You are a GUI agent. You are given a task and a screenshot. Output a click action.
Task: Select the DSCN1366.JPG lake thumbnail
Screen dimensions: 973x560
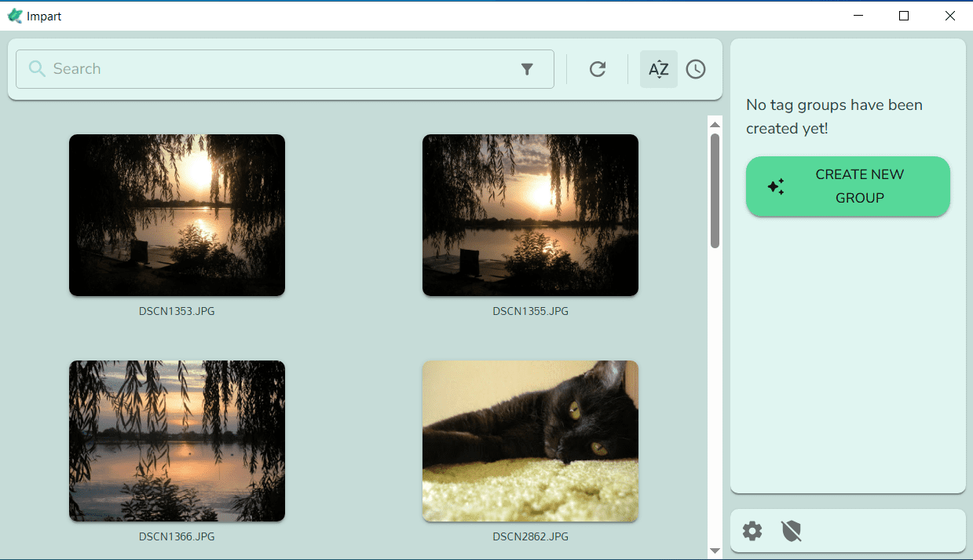177,441
